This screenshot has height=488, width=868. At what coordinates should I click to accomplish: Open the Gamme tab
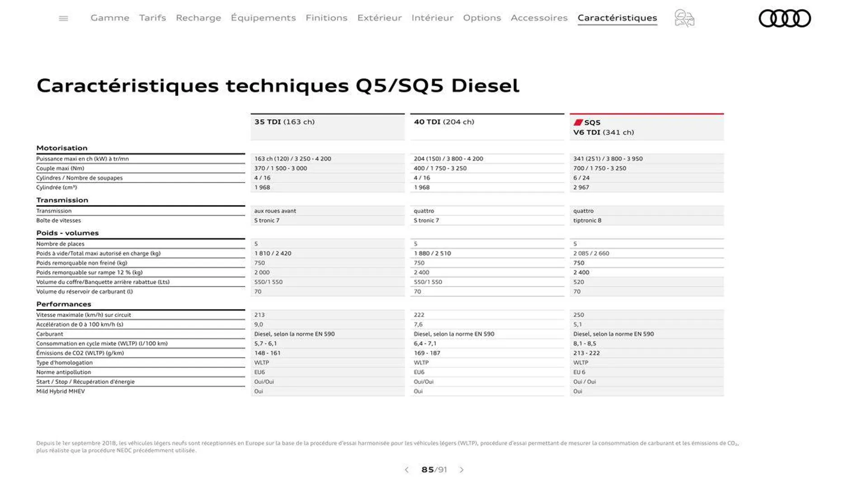tap(110, 18)
